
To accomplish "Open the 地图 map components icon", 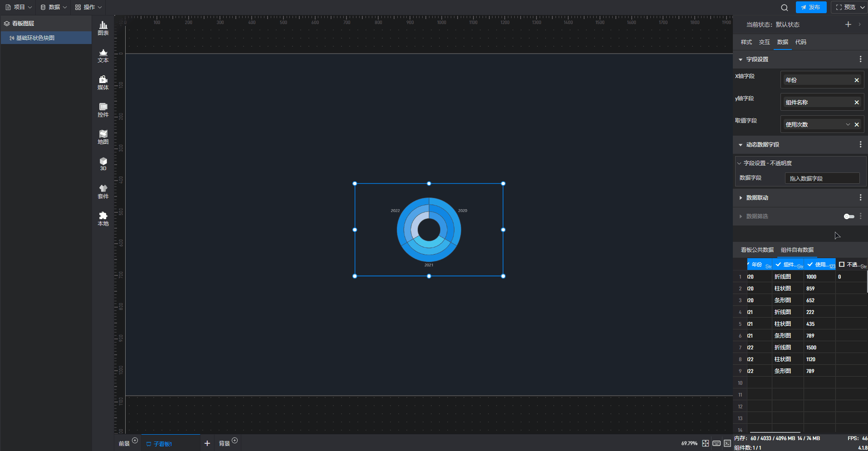I will tap(103, 137).
